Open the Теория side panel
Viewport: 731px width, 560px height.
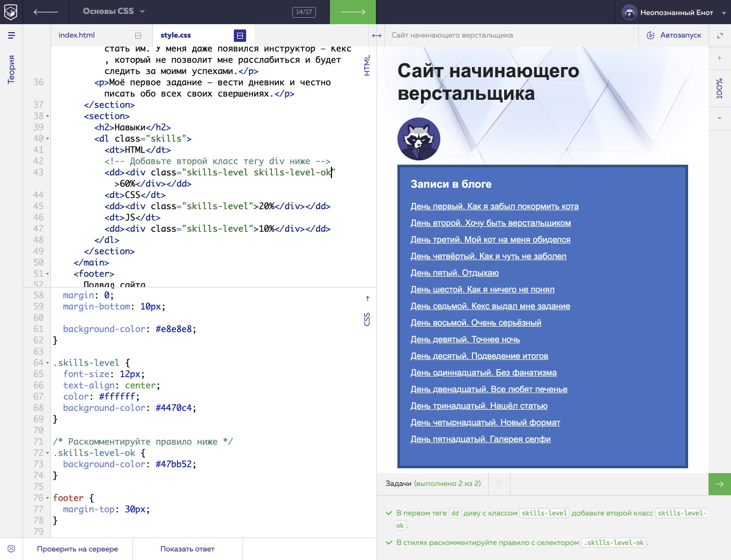(11, 70)
